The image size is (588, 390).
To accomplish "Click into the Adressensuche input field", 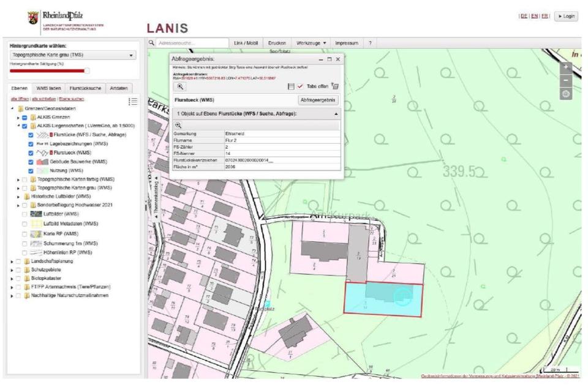I will pos(190,43).
